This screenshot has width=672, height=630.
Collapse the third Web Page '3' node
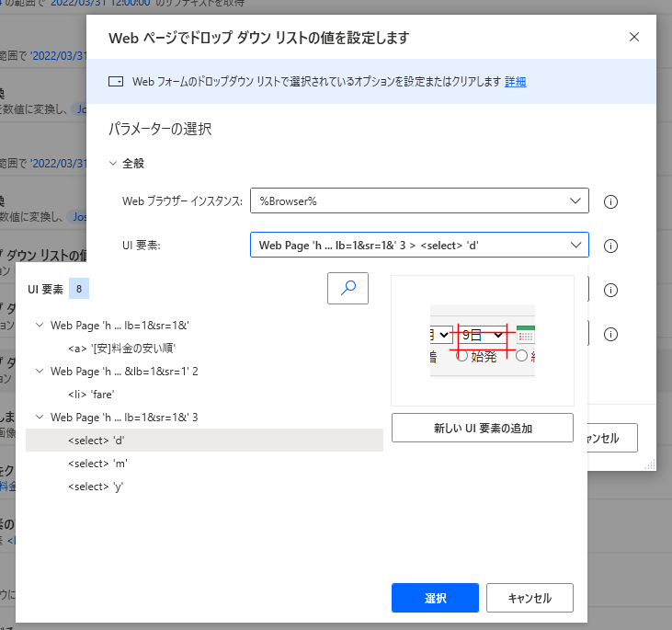39,418
